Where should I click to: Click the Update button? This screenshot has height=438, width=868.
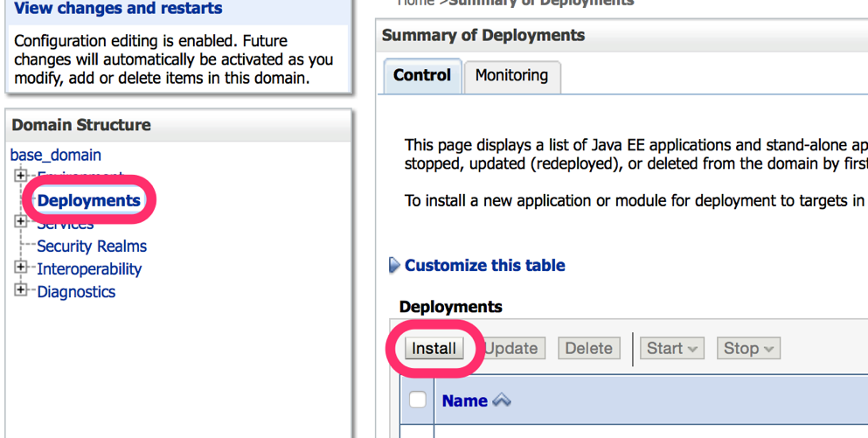click(x=511, y=348)
